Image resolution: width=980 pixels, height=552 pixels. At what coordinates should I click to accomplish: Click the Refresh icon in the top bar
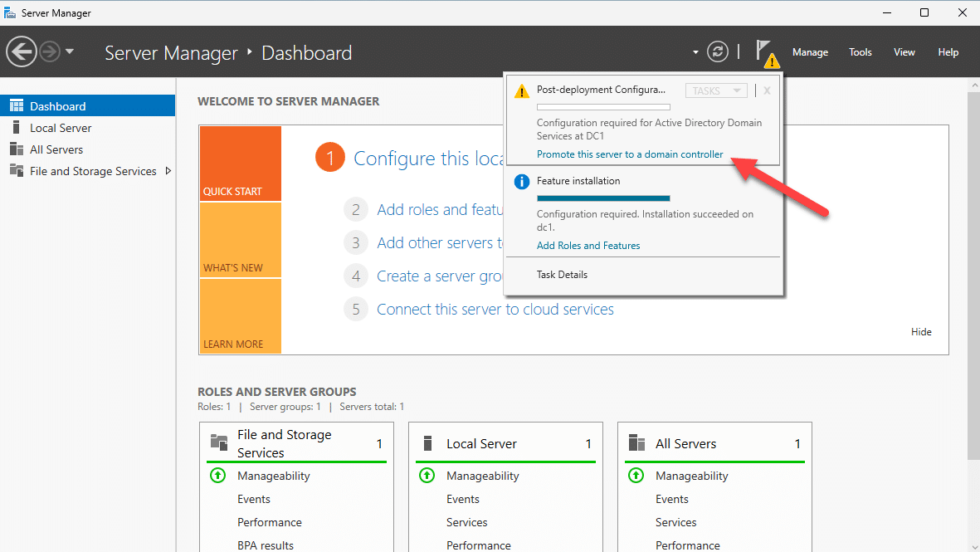(x=717, y=51)
